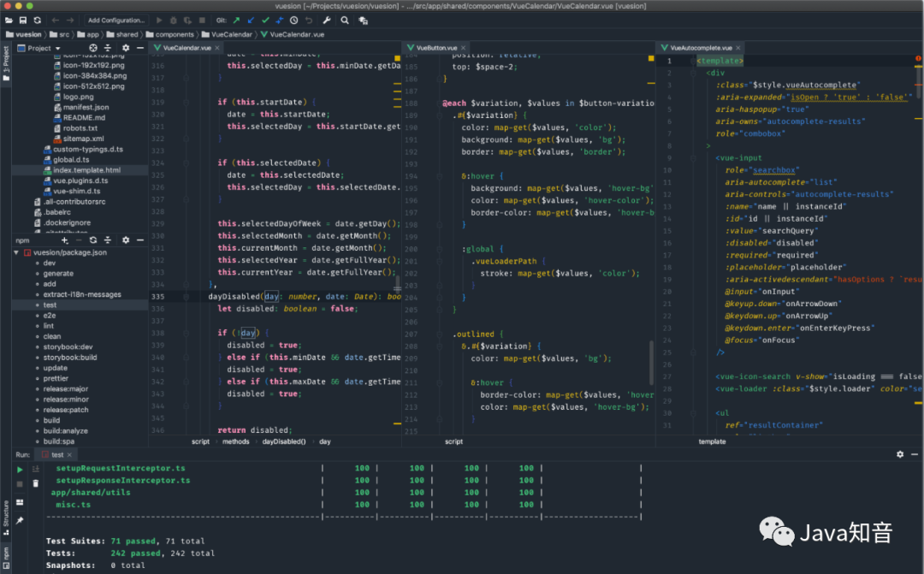Toggle scroll-to-end icon in Run panel
Image resolution: width=924 pixels, height=574 pixels.
click(x=35, y=469)
